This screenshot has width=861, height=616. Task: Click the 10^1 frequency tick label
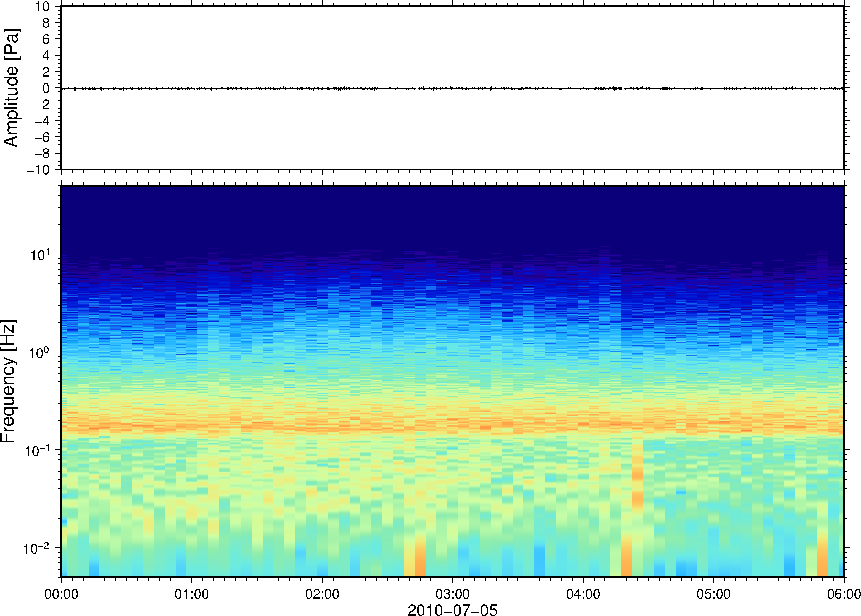pos(40,255)
